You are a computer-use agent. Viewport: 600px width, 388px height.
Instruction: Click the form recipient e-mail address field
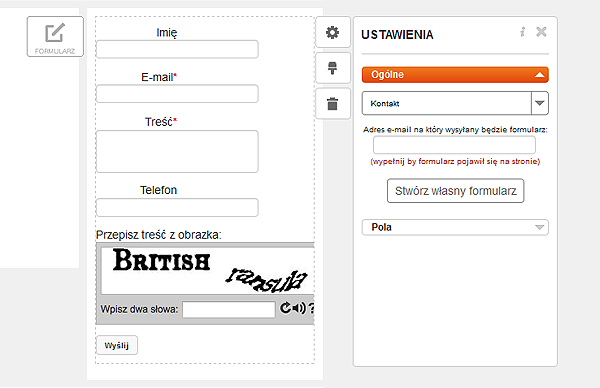pos(454,145)
